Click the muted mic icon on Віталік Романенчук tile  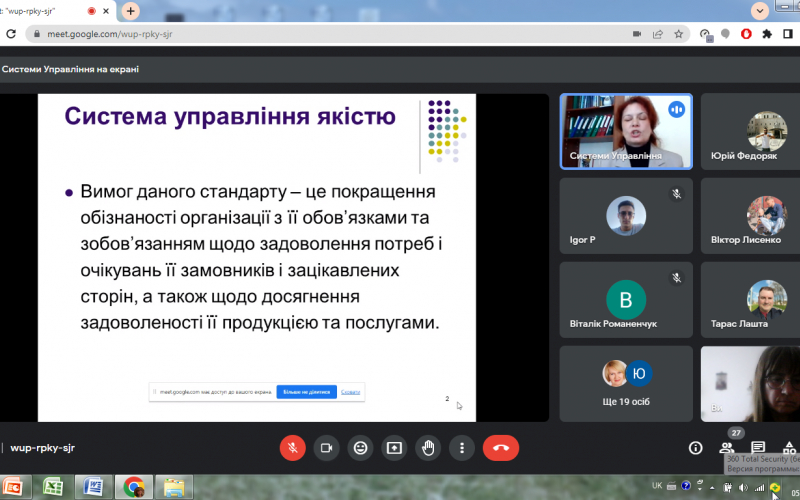[677, 278]
